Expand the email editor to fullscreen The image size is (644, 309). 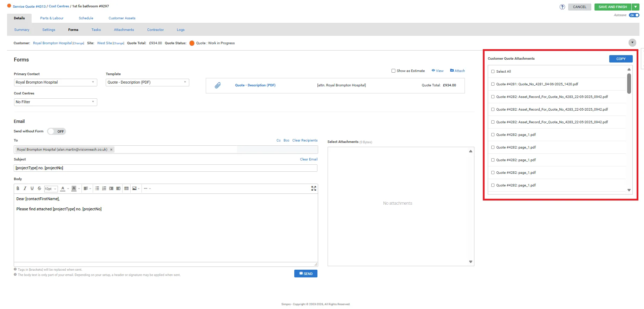[x=314, y=189]
